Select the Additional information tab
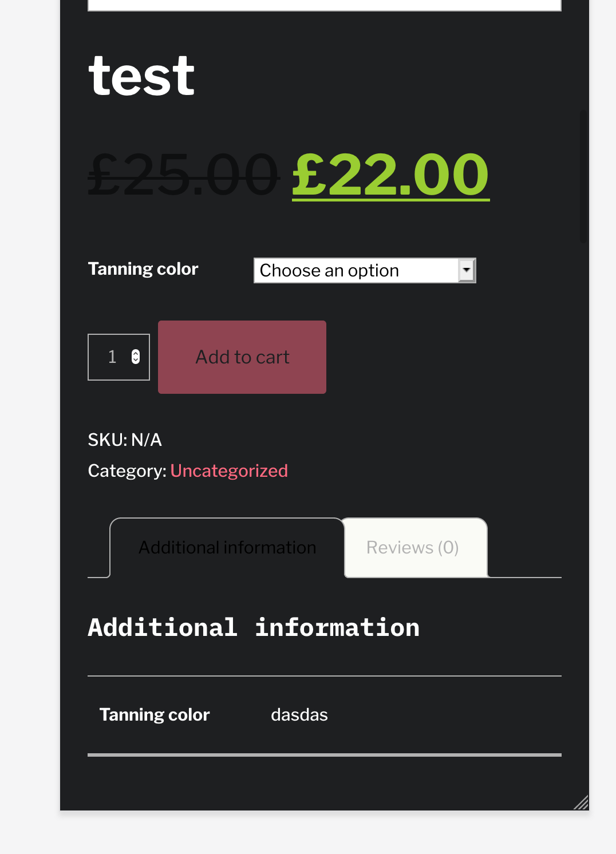The image size is (616, 854). coord(227,547)
